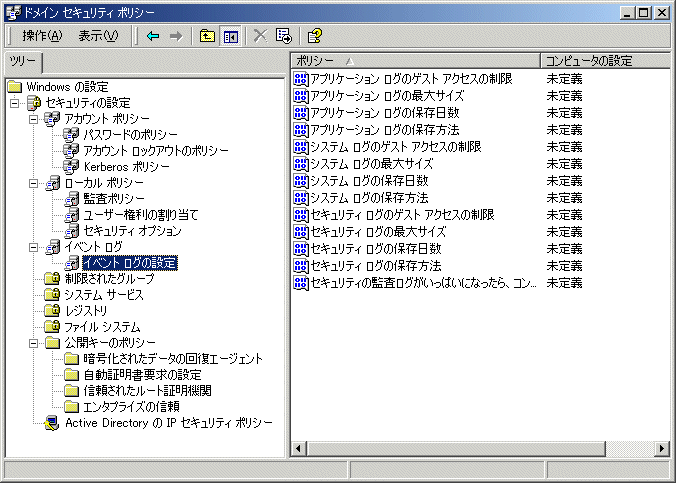
Task: Select セキュリティの監査ログがいっぱいになったら policy
Action: pos(423,283)
